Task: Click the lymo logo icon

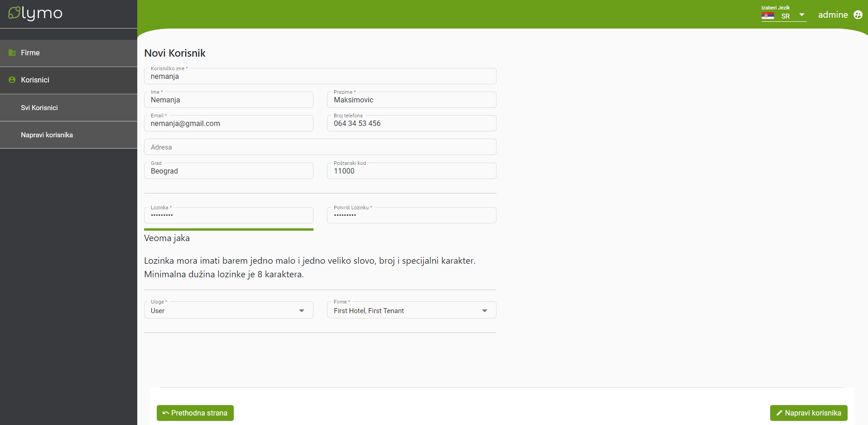Action: [x=14, y=13]
